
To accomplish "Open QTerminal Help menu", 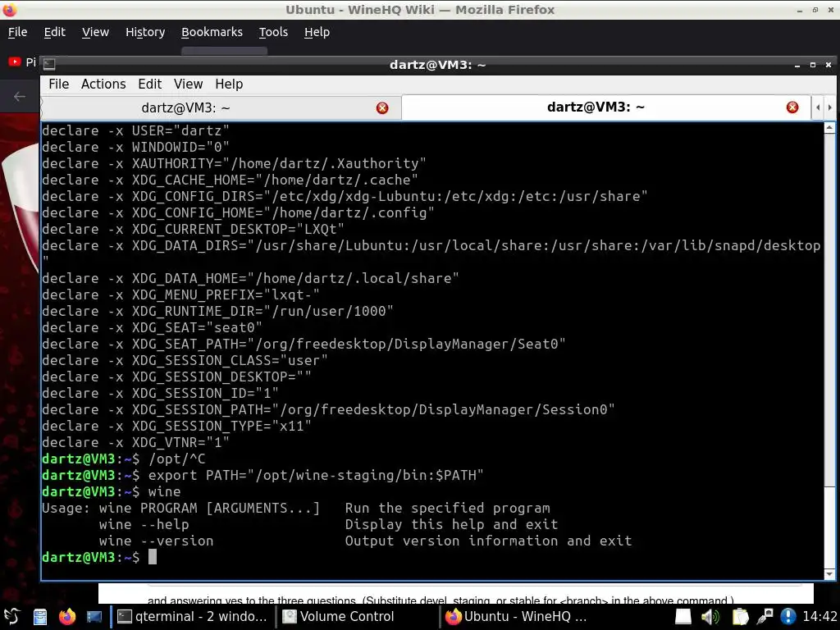I will click(229, 84).
